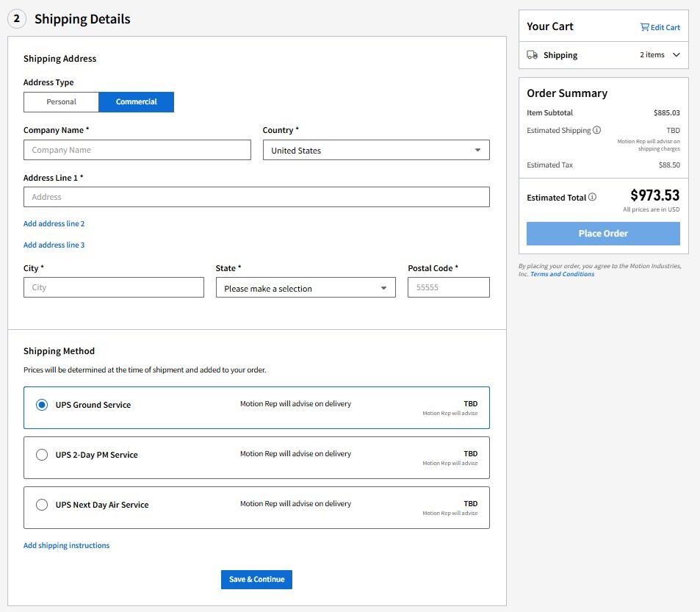Click the Place Order button

click(603, 234)
